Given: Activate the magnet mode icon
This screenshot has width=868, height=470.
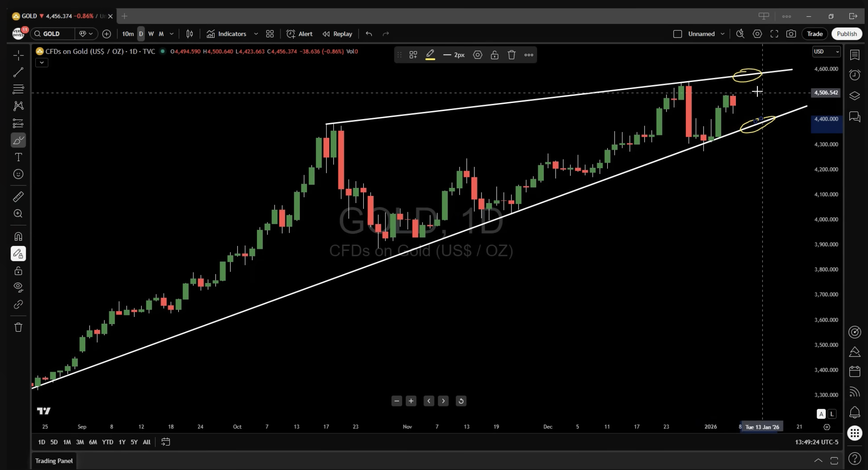Looking at the screenshot, I should [18, 237].
